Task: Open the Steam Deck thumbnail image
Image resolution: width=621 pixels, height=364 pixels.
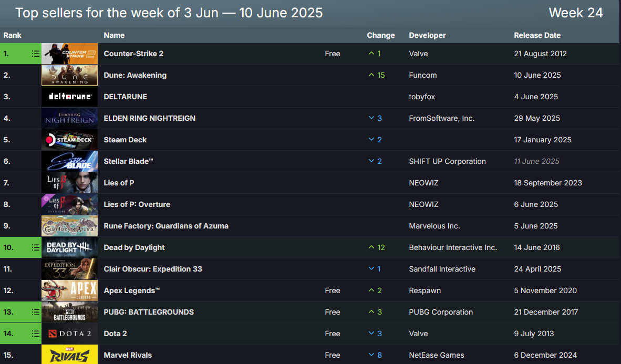Action: coord(69,140)
